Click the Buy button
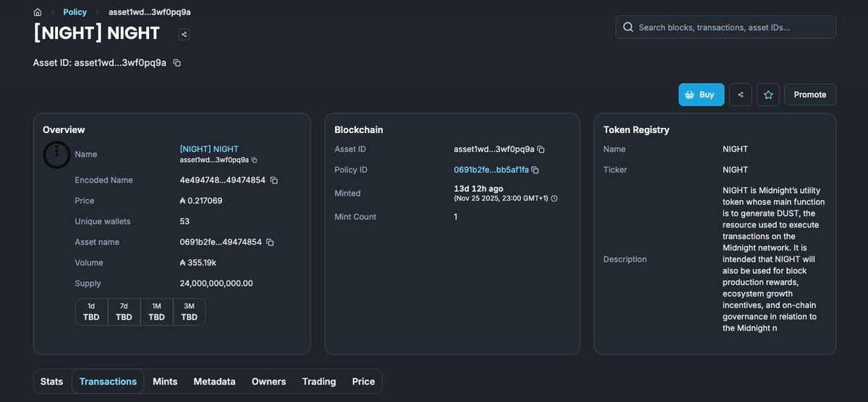 click(701, 95)
